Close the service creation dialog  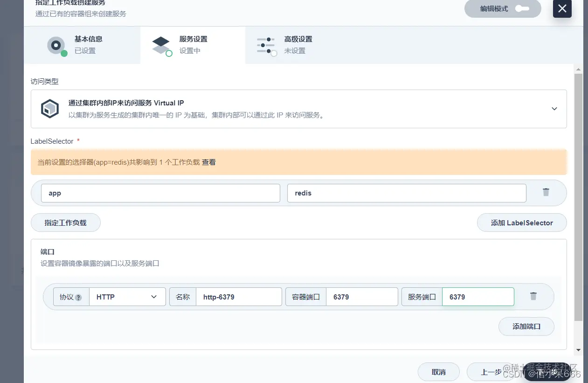pyautogui.click(x=562, y=9)
